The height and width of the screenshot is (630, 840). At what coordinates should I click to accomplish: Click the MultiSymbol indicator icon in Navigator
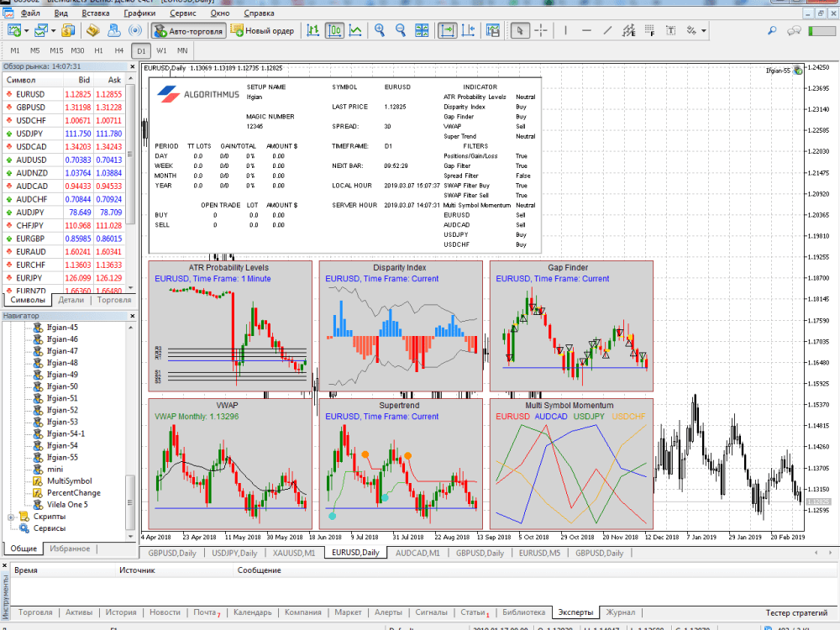click(38, 481)
